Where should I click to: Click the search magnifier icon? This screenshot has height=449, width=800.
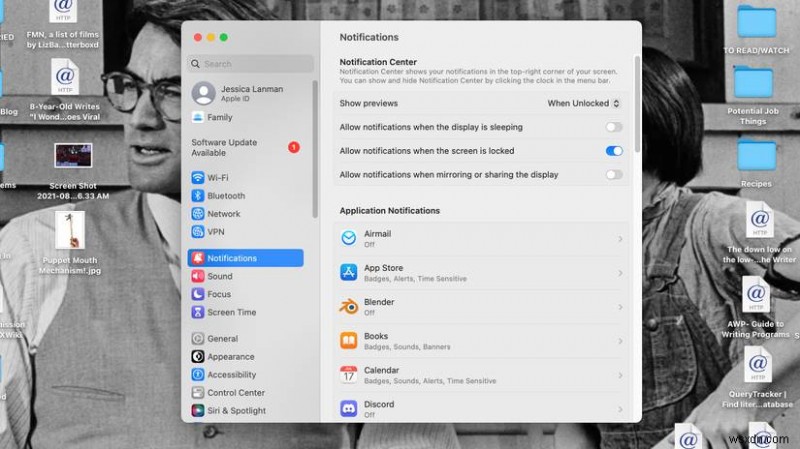[195, 64]
